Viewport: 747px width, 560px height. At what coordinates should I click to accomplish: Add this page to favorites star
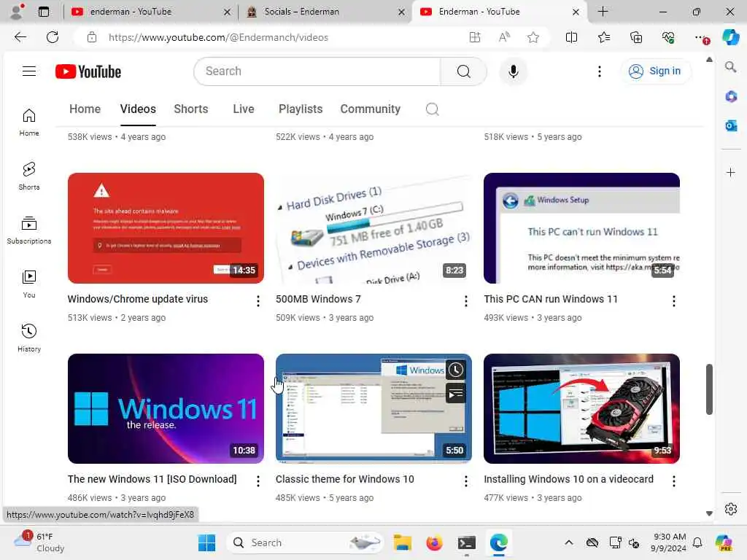[533, 37]
